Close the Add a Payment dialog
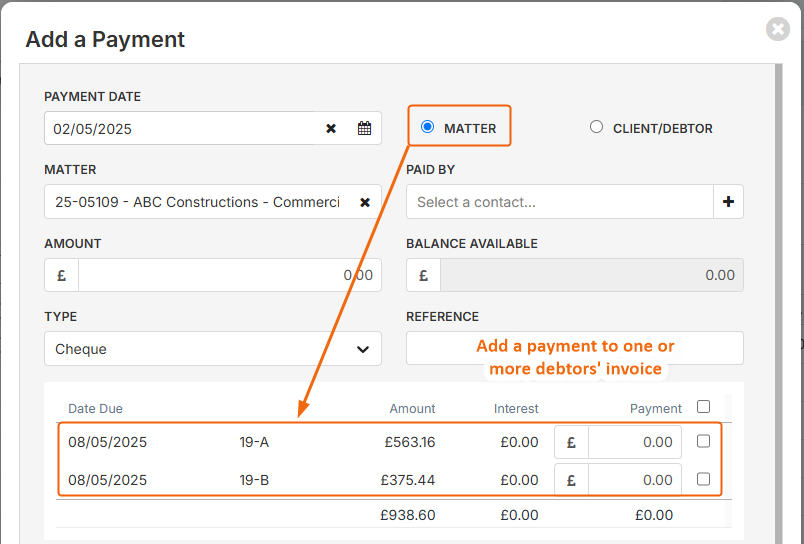The height and width of the screenshot is (544, 804). click(x=778, y=29)
